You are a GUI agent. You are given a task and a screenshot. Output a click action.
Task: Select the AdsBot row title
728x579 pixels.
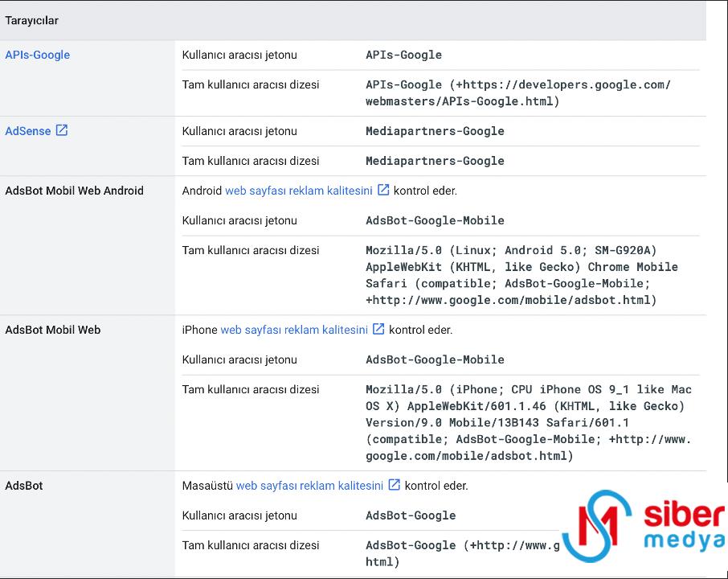point(23,486)
